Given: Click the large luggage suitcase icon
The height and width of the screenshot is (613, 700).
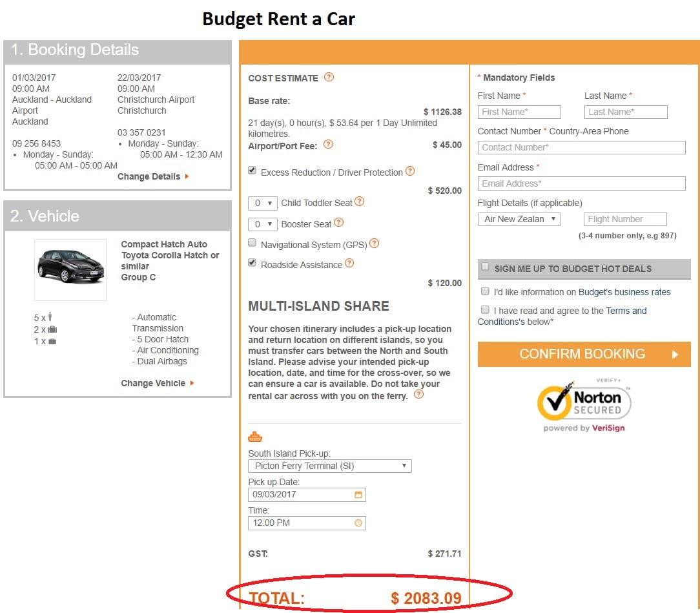Looking at the screenshot, I should click(52, 329).
